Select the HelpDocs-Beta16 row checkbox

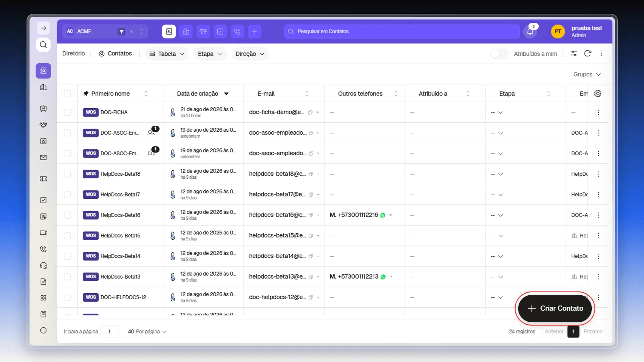tap(67, 215)
